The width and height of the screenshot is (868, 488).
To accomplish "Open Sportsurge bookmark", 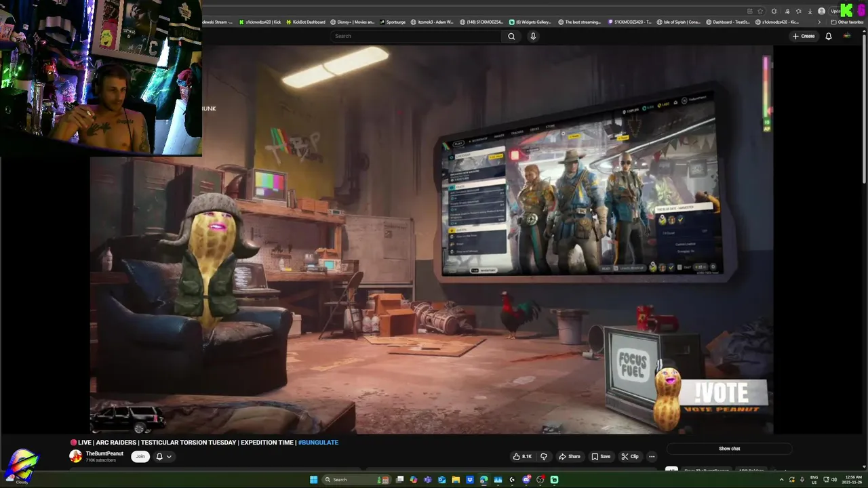I will [x=393, y=22].
